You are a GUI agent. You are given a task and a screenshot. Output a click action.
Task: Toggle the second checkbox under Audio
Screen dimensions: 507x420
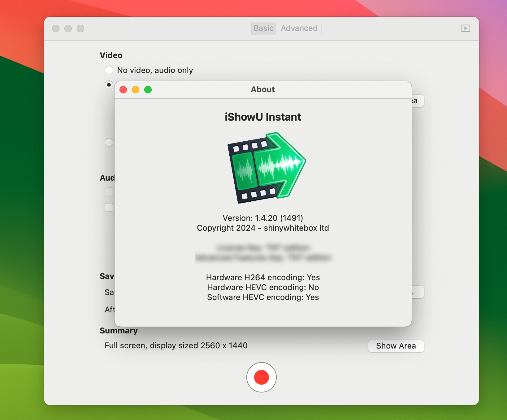tap(109, 207)
